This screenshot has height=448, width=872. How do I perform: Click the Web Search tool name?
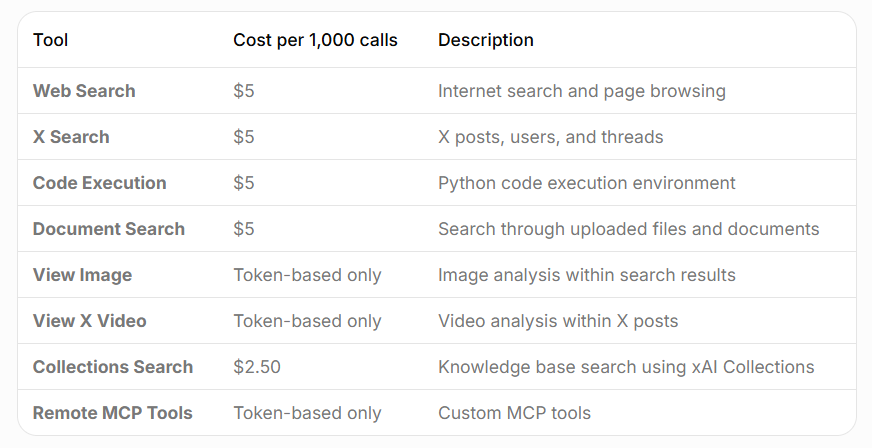point(84,91)
